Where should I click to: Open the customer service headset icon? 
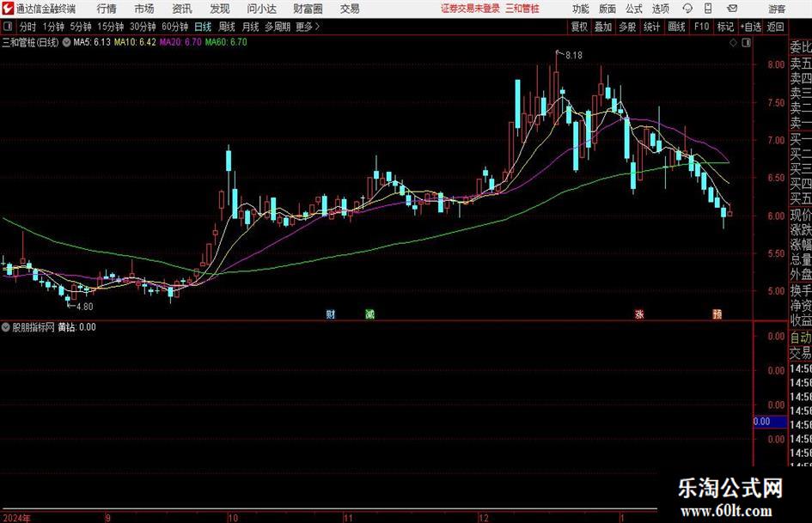pyautogui.click(x=687, y=9)
